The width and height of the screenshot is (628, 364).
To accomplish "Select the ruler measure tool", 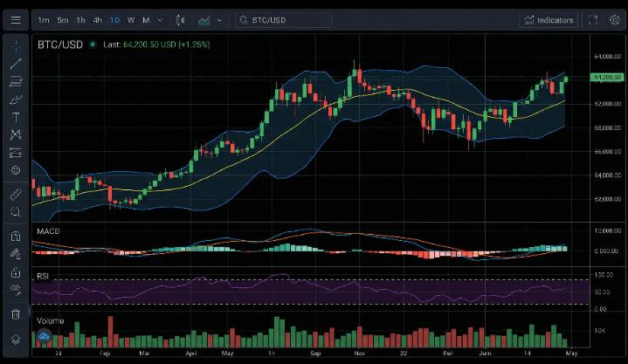I will (16, 195).
